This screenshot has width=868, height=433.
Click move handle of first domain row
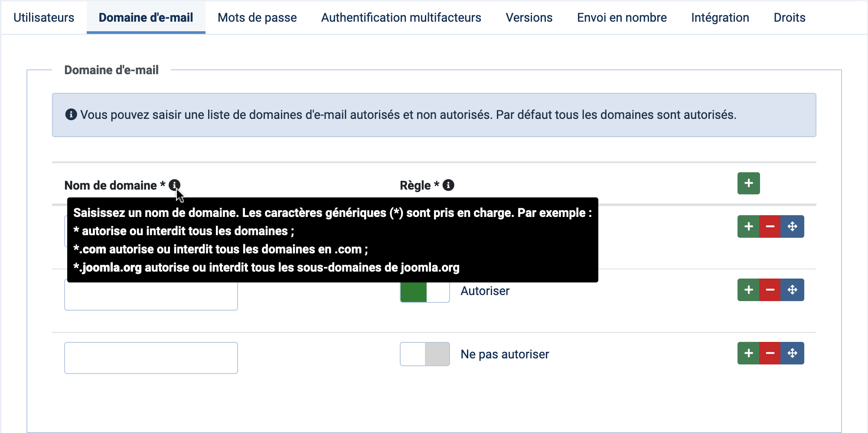792,226
